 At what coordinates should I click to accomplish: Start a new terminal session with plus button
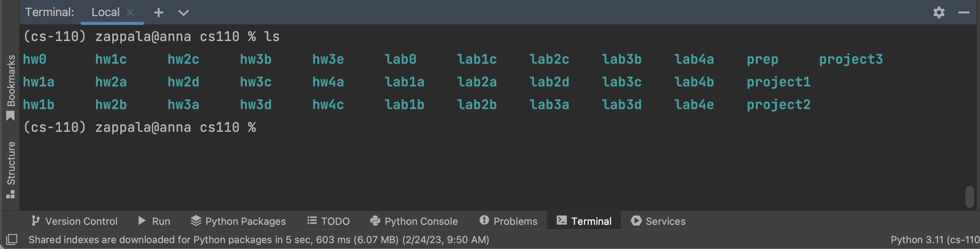click(158, 12)
